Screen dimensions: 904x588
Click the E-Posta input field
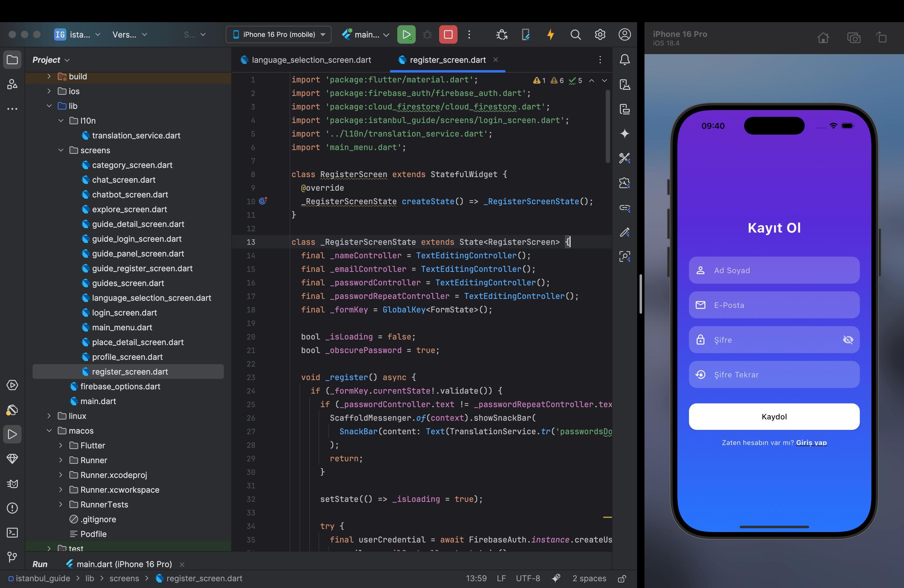tap(774, 305)
